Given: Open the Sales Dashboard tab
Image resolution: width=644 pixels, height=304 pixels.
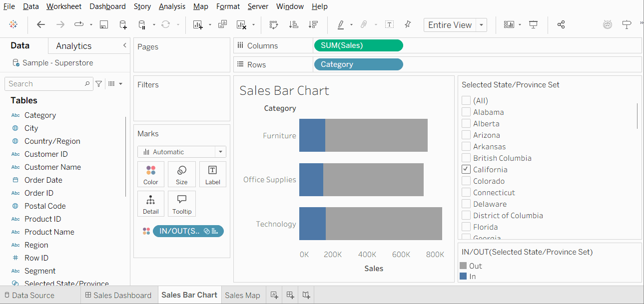Looking at the screenshot, I should [118, 295].
